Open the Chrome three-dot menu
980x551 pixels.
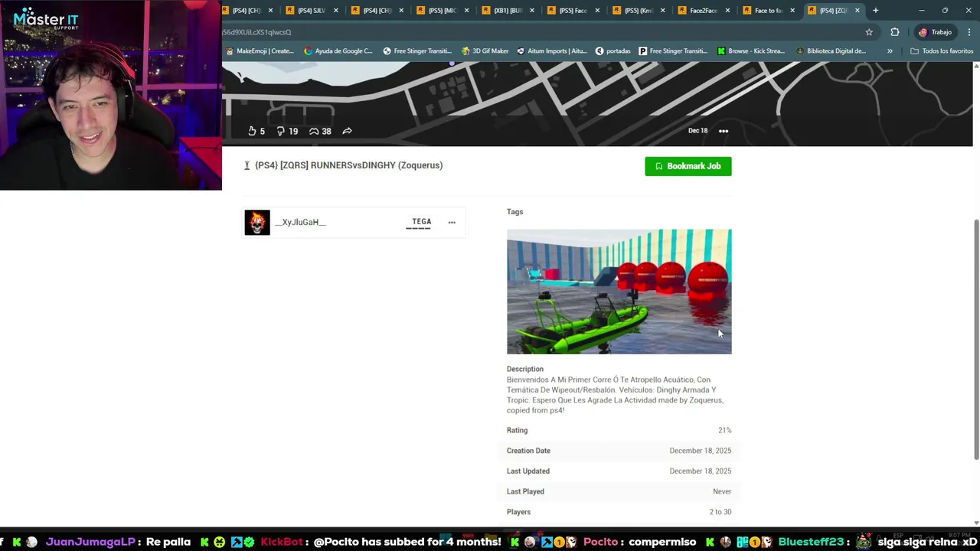pyautogui.click(x=969, y=32)
